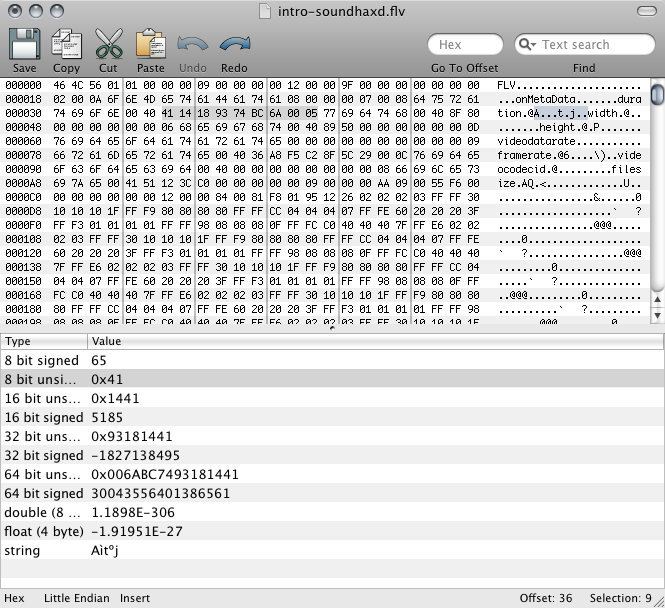Select the float -1.91951E-27 row
This screenshot has width=665, height=608.
point(332,531)
